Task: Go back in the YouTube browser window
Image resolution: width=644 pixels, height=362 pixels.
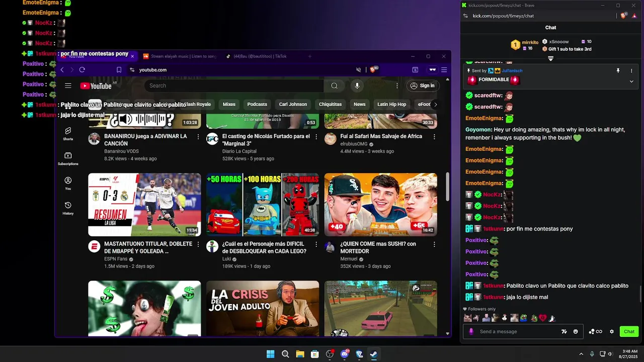Action: 62,70
